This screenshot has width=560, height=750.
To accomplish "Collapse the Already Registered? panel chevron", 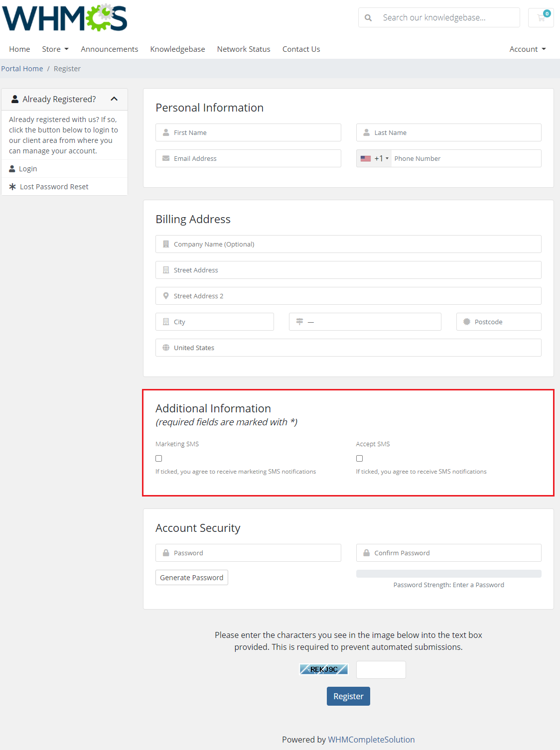I will pyautogui.click(x=114, y=99).
